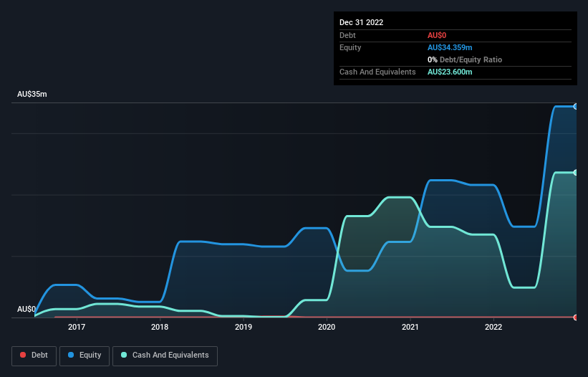
Task: Select the teal Cash endpoint marker
Action: point(576,173)
